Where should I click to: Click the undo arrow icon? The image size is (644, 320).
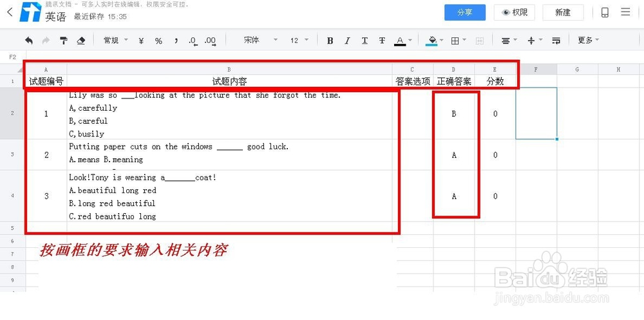29,41
